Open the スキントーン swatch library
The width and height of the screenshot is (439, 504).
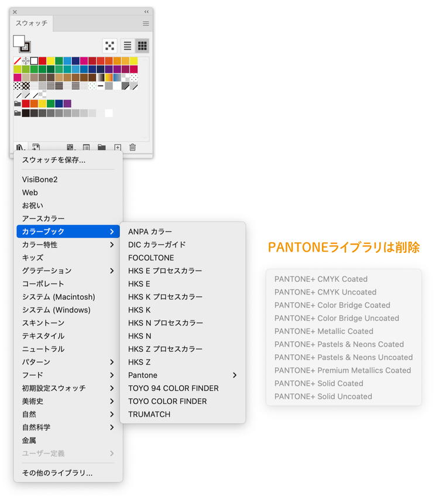[68, 323]
